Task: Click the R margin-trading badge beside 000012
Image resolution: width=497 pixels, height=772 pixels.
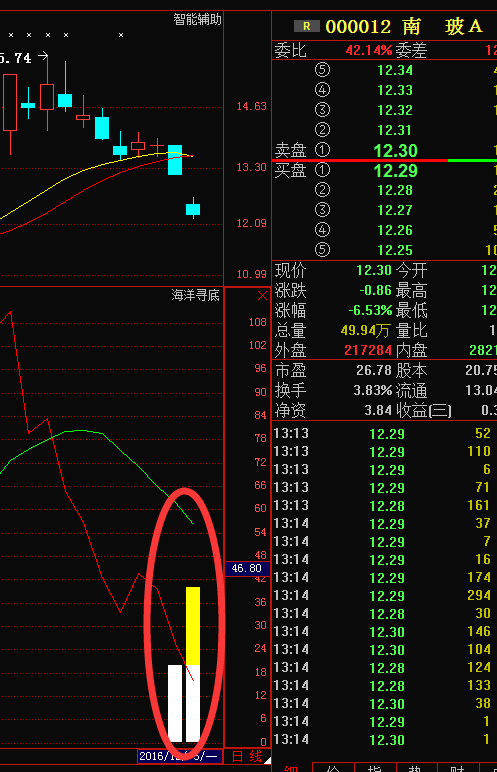Action: (306, 26)
